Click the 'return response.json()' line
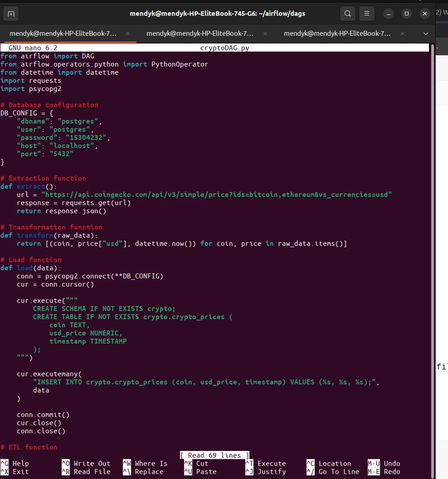448x479 pixels. (62, 211)
